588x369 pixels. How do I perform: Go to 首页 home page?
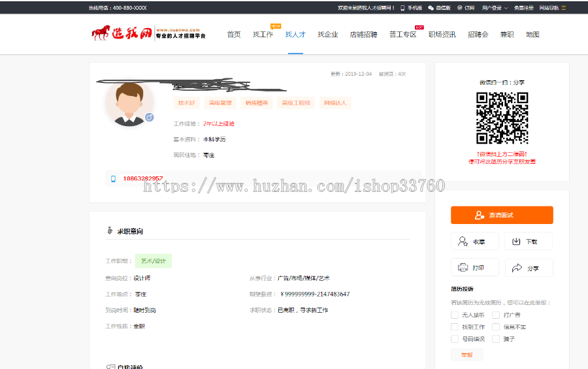tap(234, 35)
